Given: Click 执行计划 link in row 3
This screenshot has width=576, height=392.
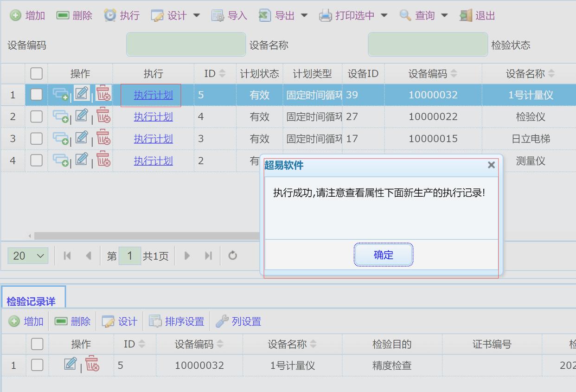Looking at the screenshot, I should coord(153,138).
